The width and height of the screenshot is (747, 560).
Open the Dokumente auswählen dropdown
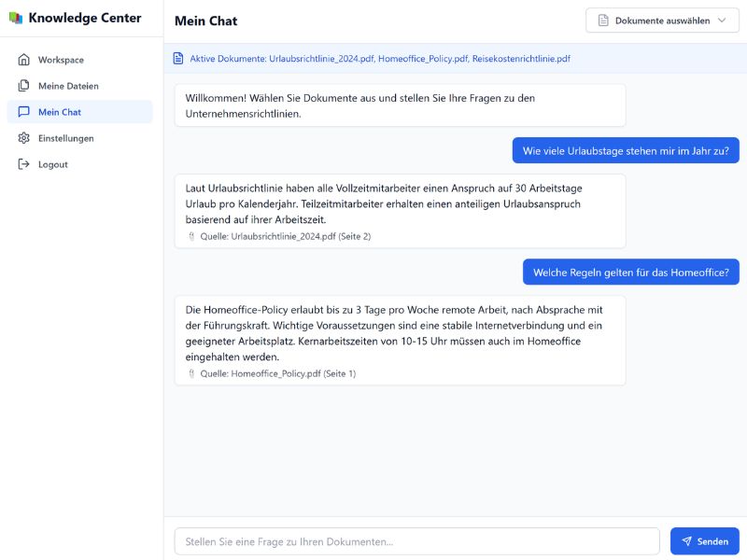[663, 20]
